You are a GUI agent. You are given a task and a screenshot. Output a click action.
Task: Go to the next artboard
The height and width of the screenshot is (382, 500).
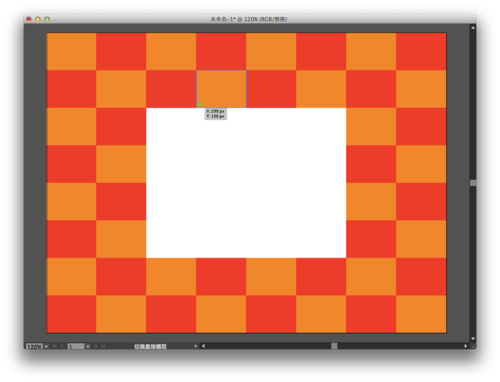[96, 346]
